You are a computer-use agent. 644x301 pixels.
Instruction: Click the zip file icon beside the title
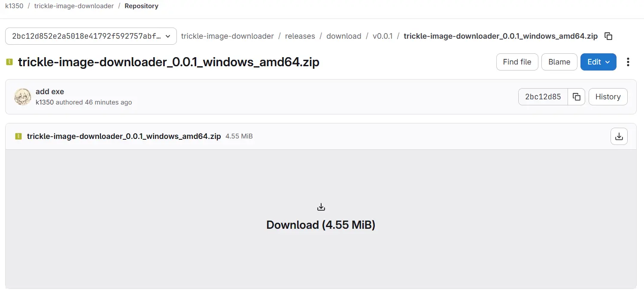point(9,62)
